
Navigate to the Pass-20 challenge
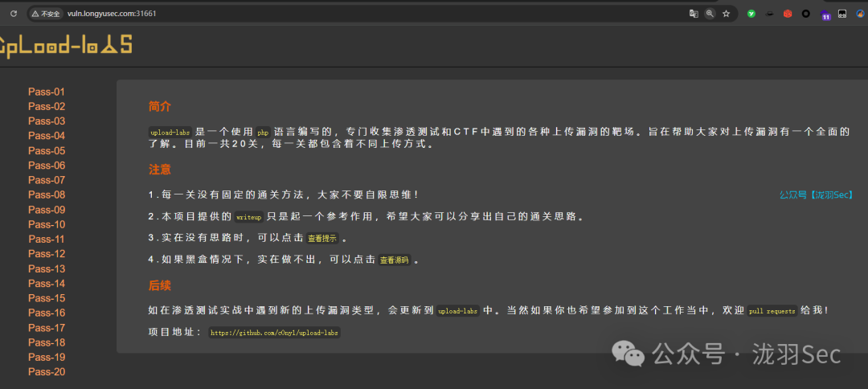(47, 372)
